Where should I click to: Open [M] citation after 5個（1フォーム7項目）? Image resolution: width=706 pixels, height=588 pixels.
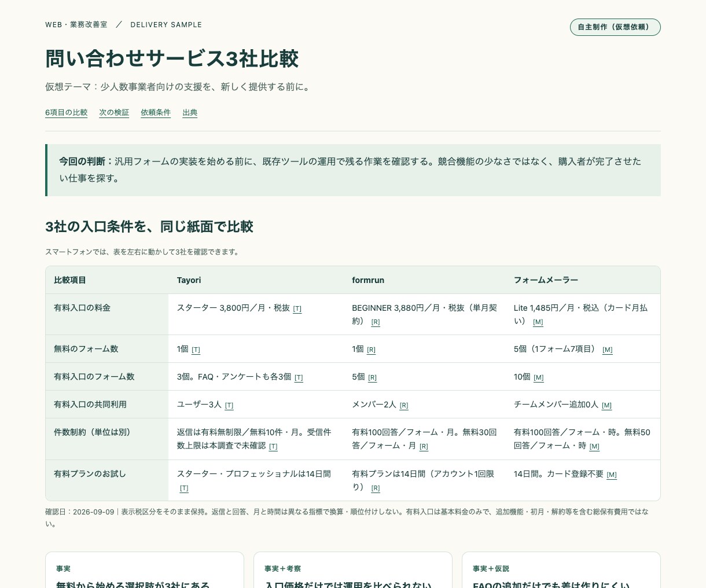608,350
